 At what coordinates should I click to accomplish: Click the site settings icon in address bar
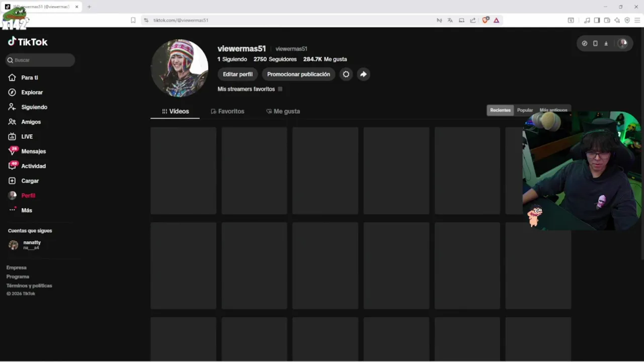pos(146,20)
